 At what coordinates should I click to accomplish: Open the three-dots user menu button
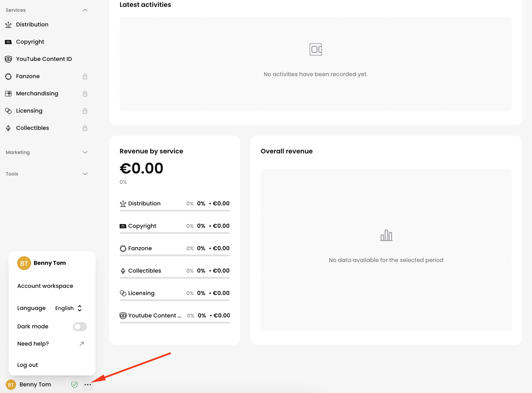tap(88, 385)
